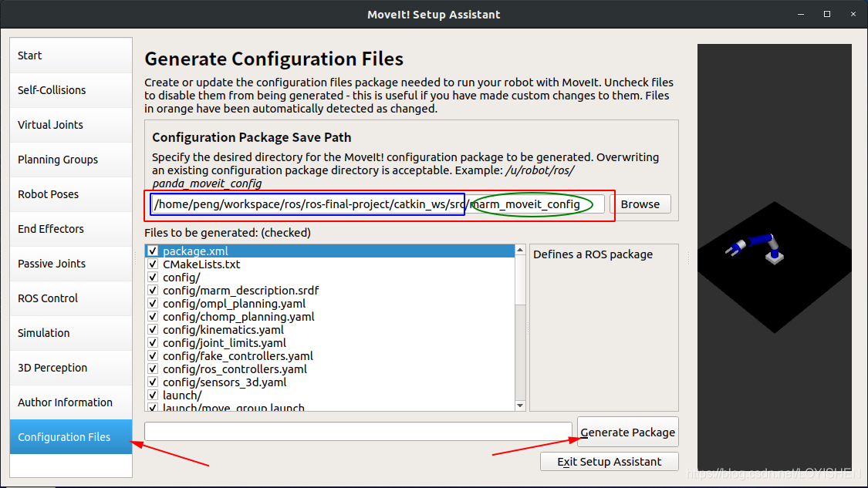Close the Setup Assistant window
The width and height of the screenshot is (868, 488).
click(853, 15)
